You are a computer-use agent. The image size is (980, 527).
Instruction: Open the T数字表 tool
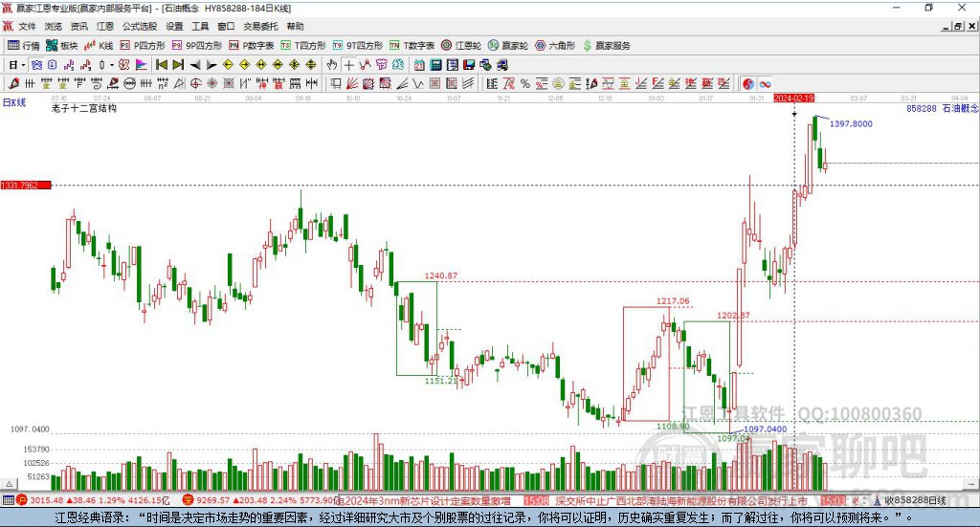point(412,46)
